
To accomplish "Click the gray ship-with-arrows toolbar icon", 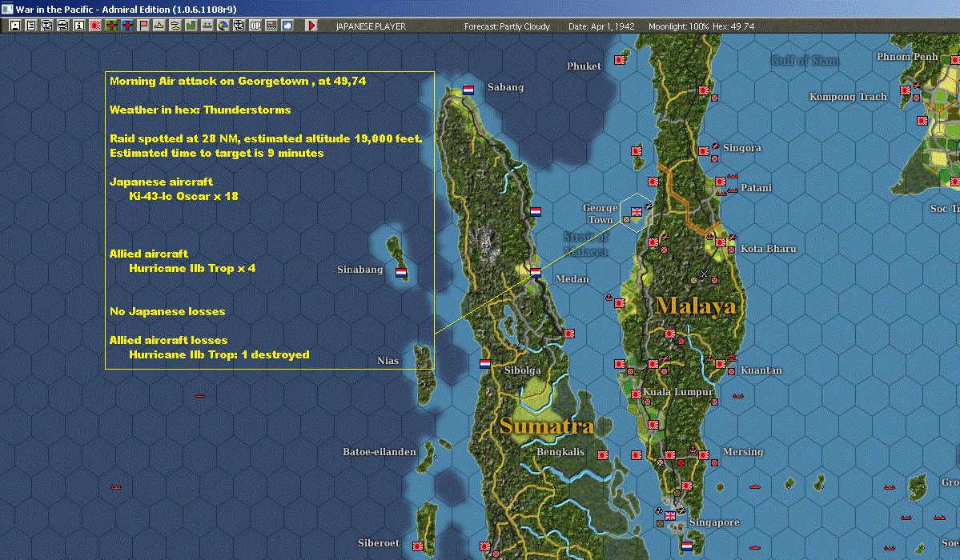I will pos(207,26).
